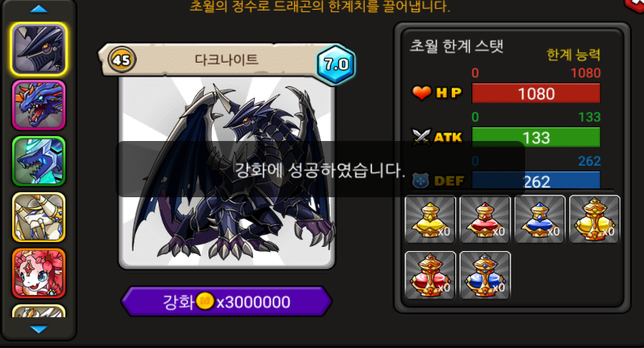The width and height of the screenshot is (644, 348).
Task: Use the large yellow essence potion
Action: click(594, 220)
